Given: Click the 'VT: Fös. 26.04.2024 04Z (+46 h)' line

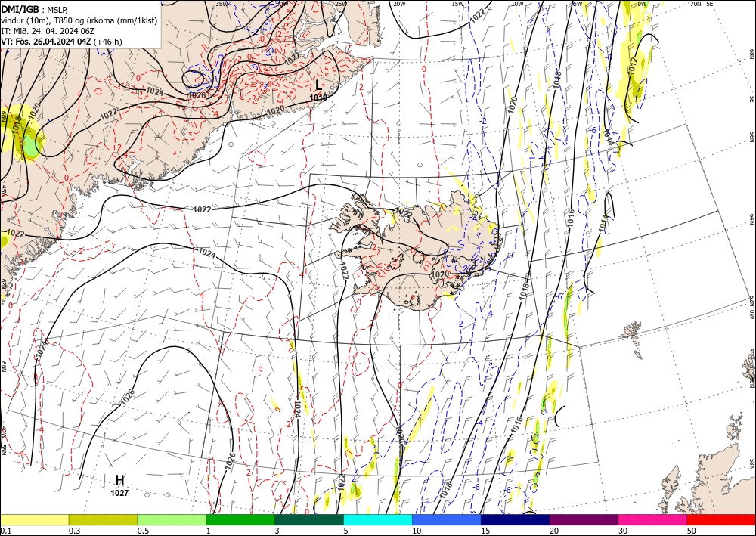Looking at the screenshot, I should tap(61, 42).
